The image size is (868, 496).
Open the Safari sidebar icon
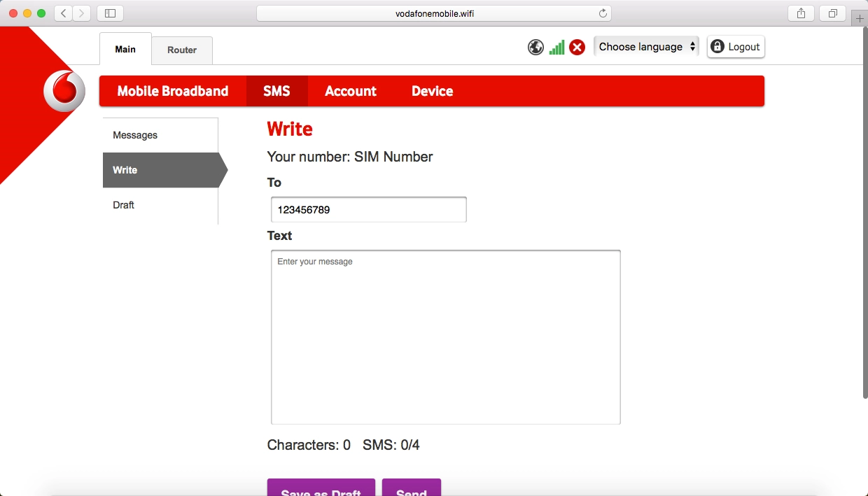pos(110,13)
